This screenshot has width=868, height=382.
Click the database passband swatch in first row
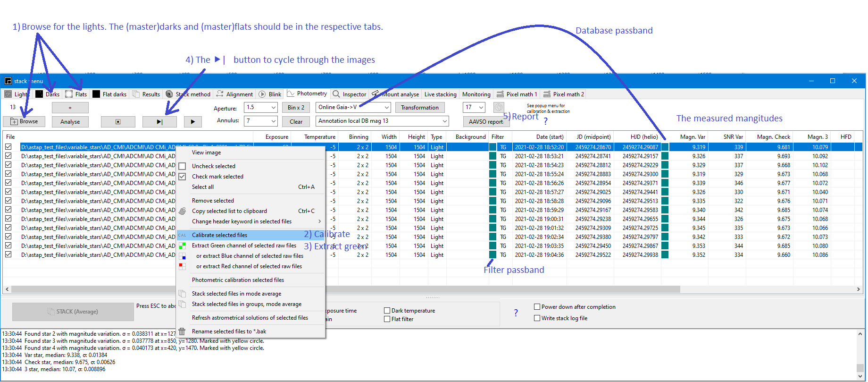coord(665,147)
